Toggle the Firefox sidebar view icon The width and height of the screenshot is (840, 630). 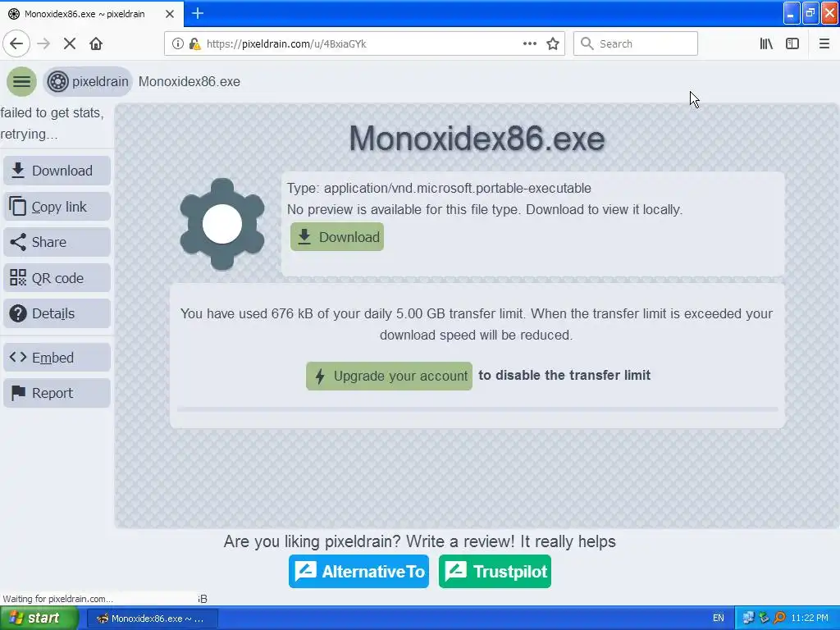(792, 44)
